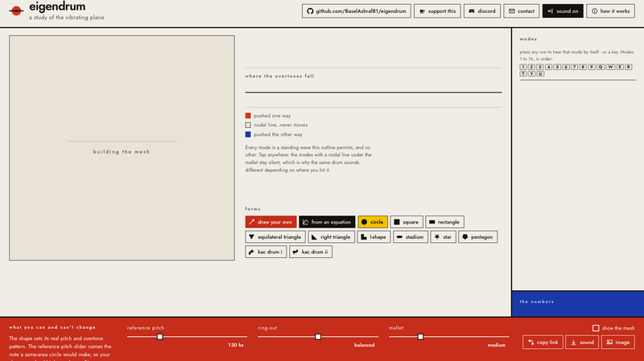Pick the equilateral triangle shape
Image resolution: width=644 pixels, height=361 pixels.
tap(275, 236)
